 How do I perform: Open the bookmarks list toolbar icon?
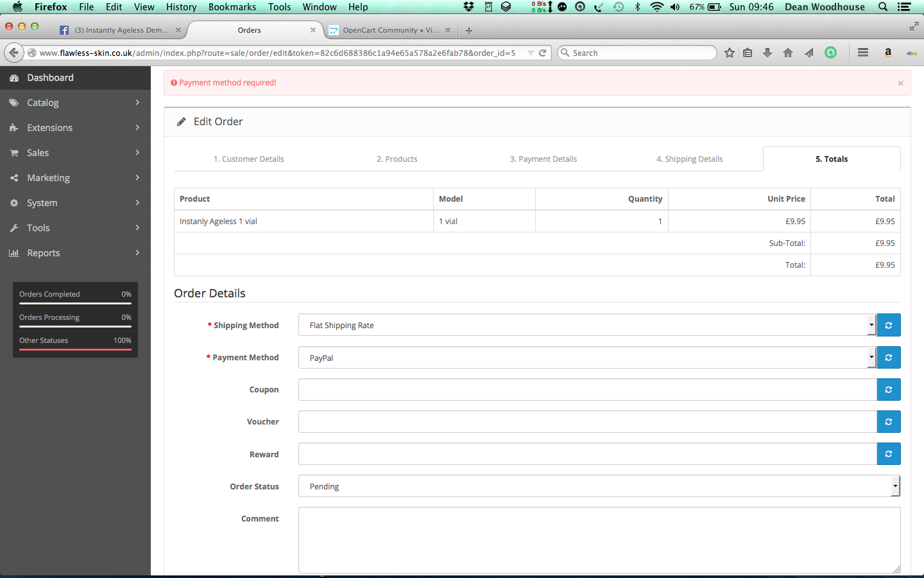pyautogui.click(x=748, y=53)
